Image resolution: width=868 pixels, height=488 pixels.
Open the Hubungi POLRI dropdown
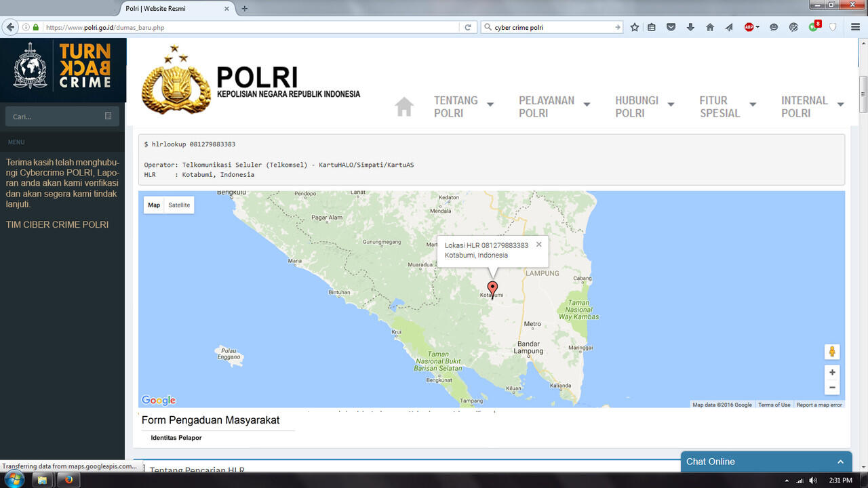(x=644, y=106)
